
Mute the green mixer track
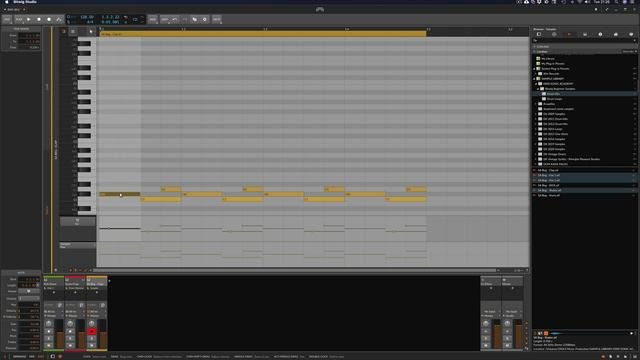click(49, 345)
